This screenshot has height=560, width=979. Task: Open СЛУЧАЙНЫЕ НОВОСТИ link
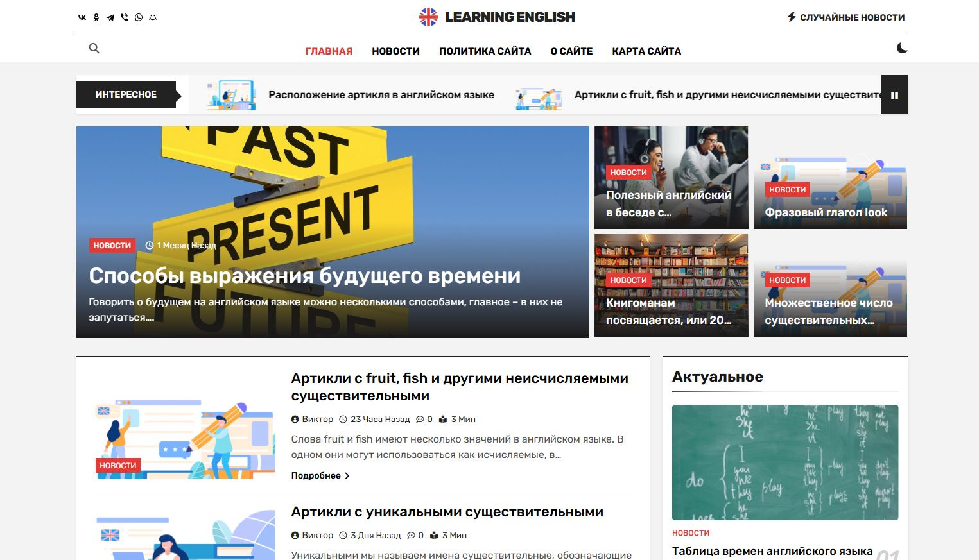pyautogui.click(x=853, y=17)
